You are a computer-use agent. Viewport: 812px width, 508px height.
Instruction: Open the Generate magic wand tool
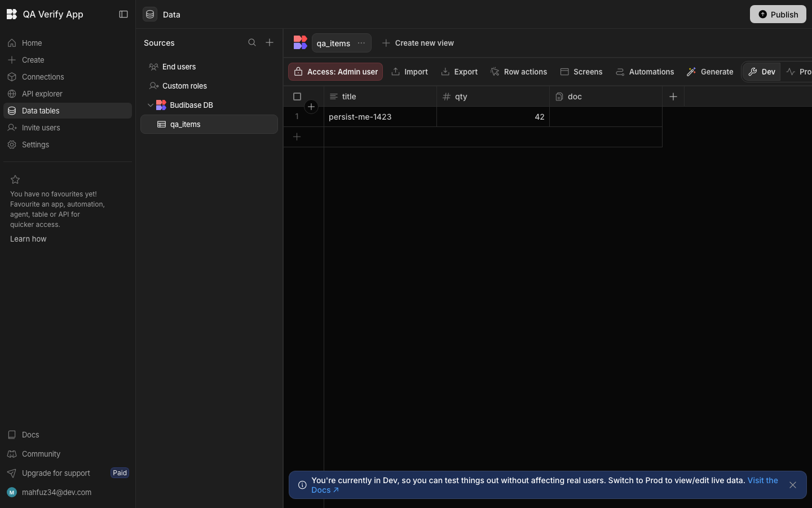click(x=710, y=72)
